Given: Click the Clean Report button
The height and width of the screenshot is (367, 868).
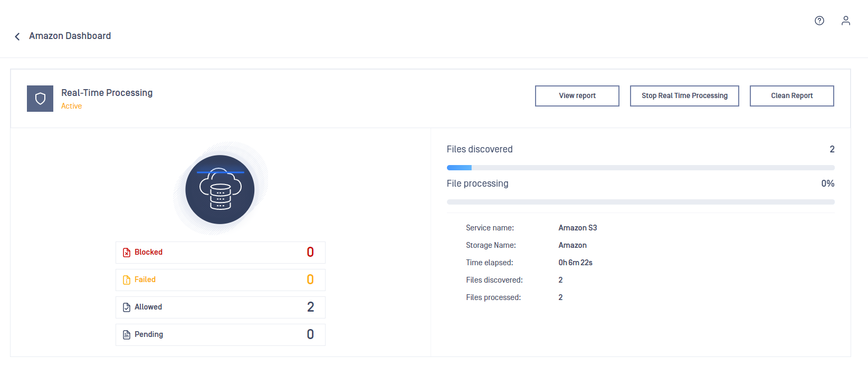Looking at the screenshot, I should [x=792, y=96].
